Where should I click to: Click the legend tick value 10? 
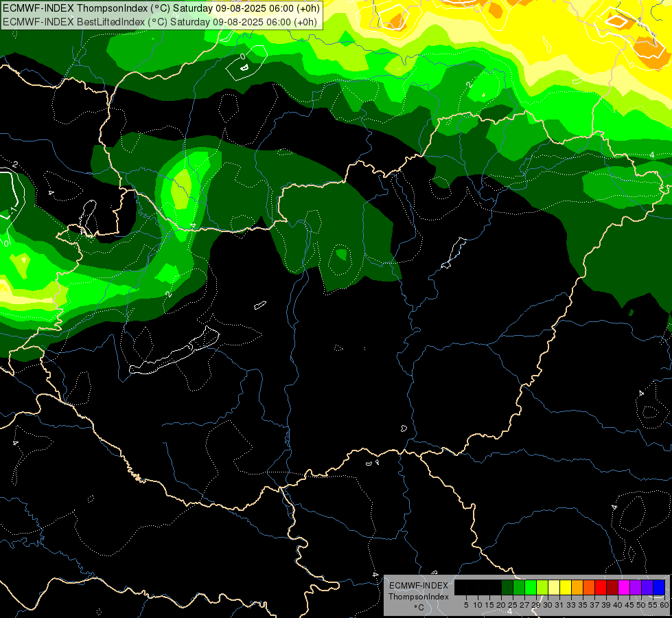478,605
